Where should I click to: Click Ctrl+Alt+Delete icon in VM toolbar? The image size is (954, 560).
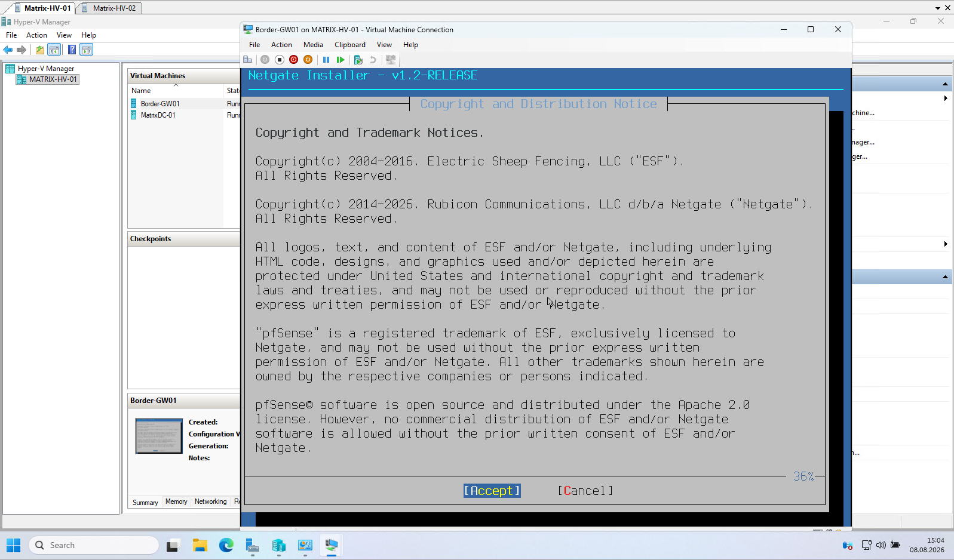pyautogui.click(x=247, y=60)
